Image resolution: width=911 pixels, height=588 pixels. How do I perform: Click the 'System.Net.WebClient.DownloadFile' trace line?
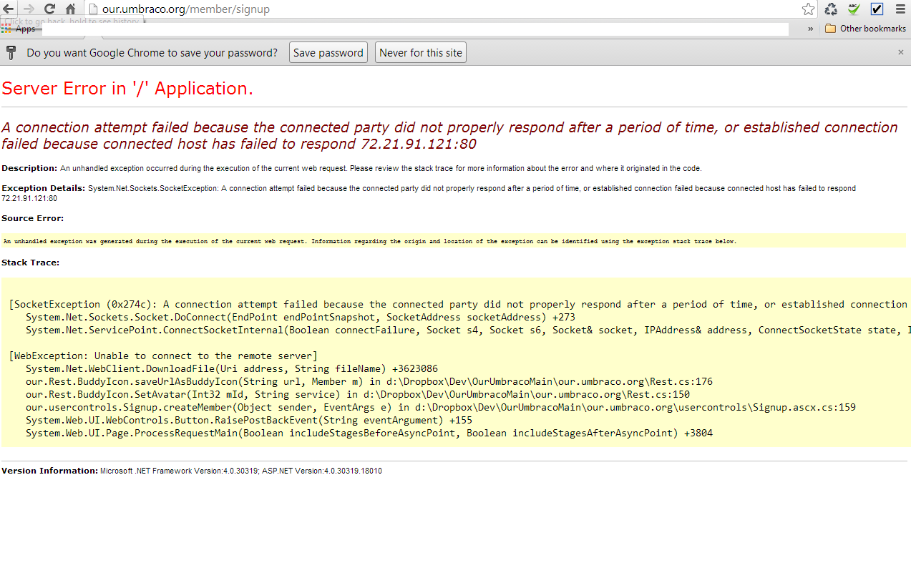232,368
